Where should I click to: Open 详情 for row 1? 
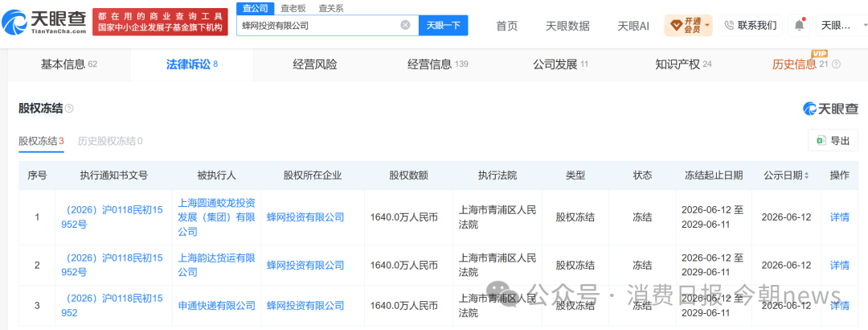(x=839, y=217)
